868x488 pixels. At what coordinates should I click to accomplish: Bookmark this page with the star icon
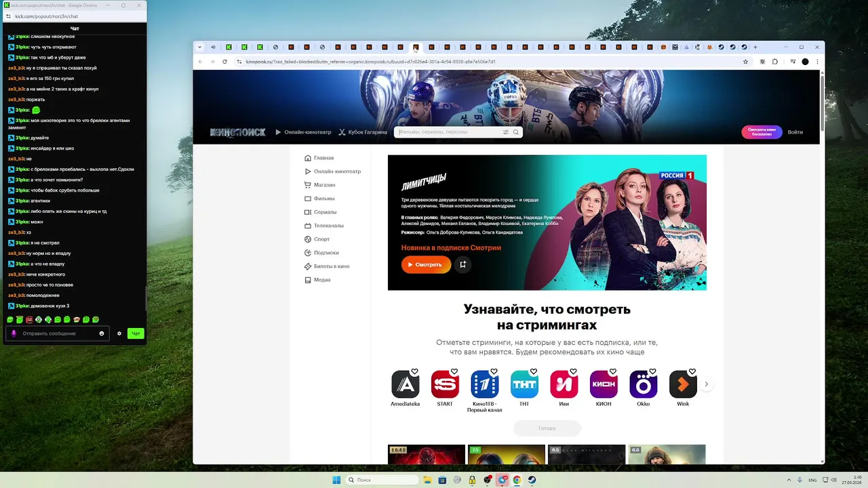pos(745,62)
